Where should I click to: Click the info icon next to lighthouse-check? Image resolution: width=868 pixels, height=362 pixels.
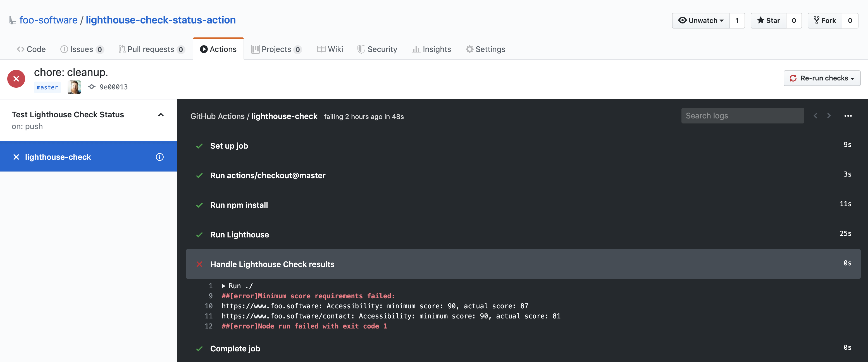pyautogui.click(x=159, y=156)
